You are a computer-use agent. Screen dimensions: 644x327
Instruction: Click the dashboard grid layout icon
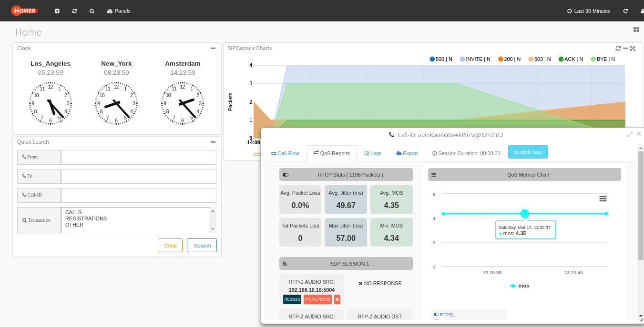636,30
